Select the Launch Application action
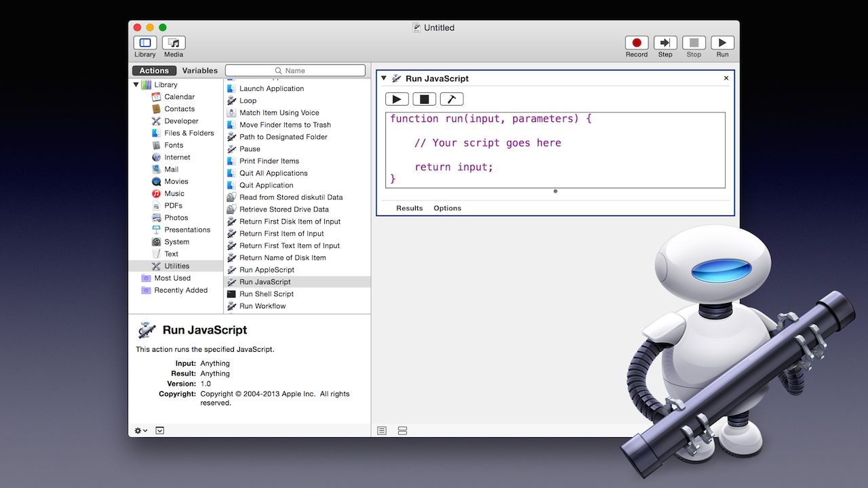Image resolution: width=868 pixels, height=488 pixels. coord(271,89)
